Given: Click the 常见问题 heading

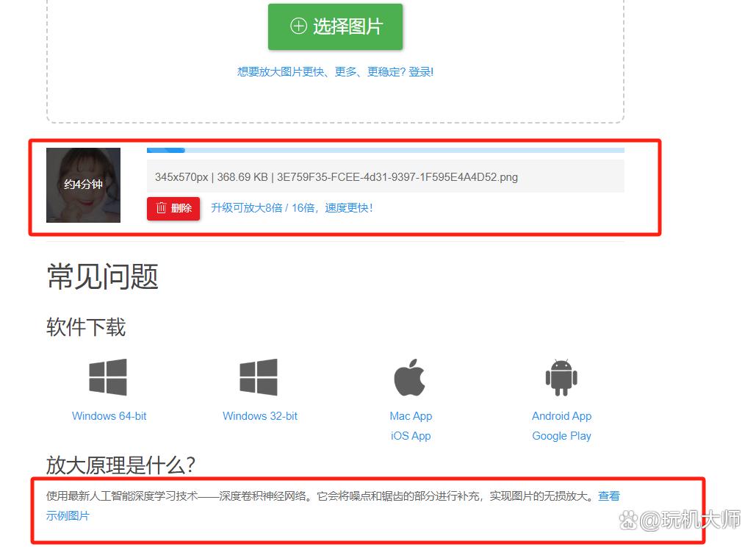Looking at the screenshot, I should [x=102, y=277].
